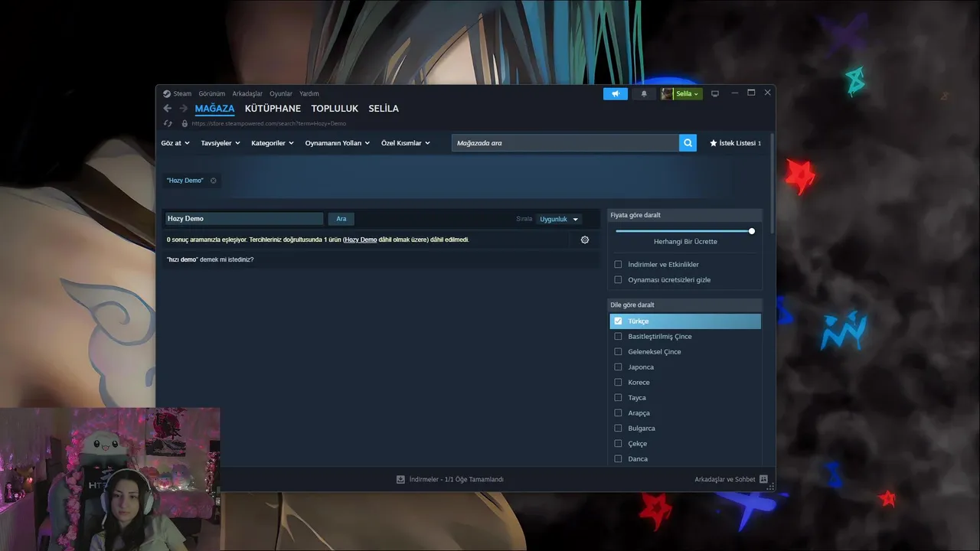980x551 pixels.
Task: Click the search preferences gear icon
Action: pos(585,240)
